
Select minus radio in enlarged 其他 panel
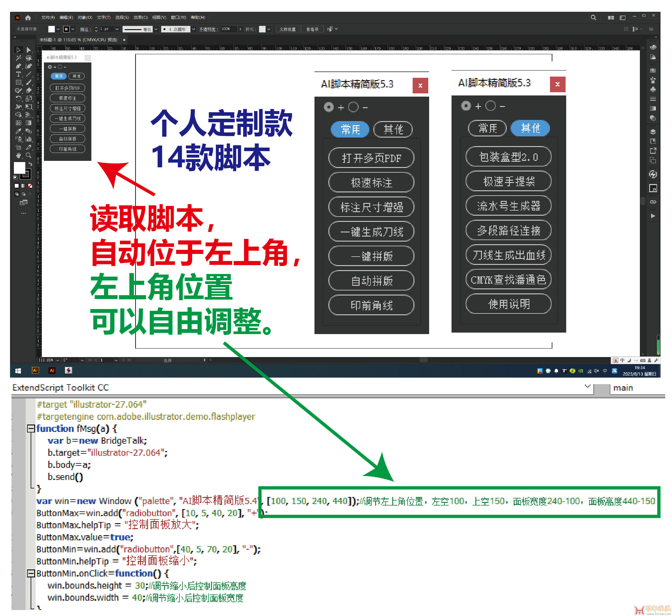coord(490,106)
